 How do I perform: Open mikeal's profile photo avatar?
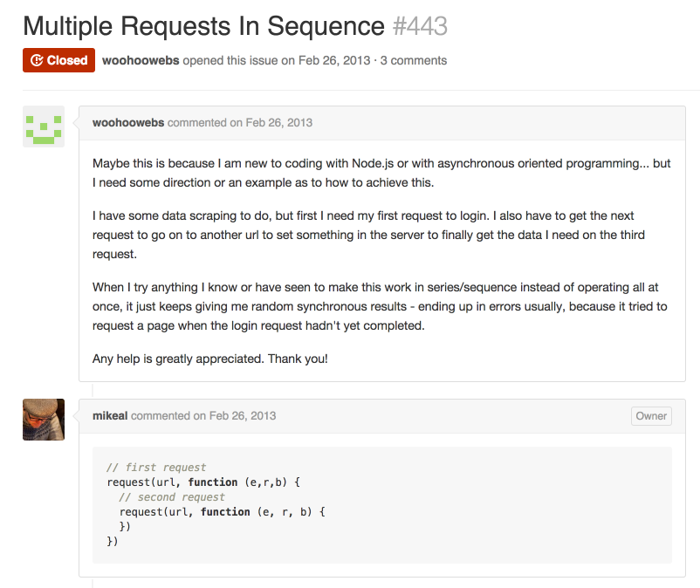pyautogui.click(x=44, y=420)
